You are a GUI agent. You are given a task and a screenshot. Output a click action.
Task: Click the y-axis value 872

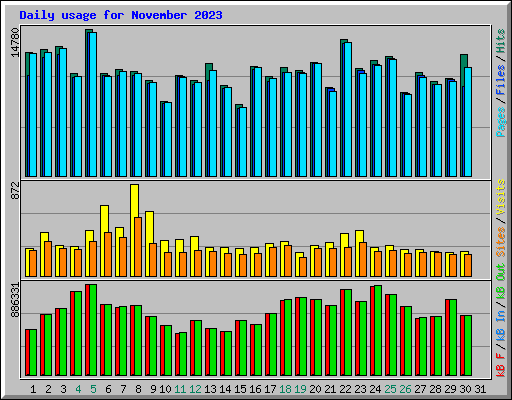pos(15,190)
